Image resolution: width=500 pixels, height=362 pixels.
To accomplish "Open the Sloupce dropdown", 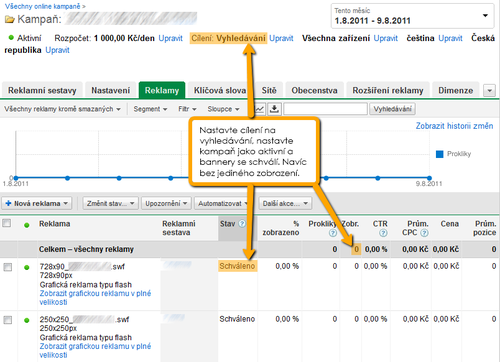I will [223, 109].
